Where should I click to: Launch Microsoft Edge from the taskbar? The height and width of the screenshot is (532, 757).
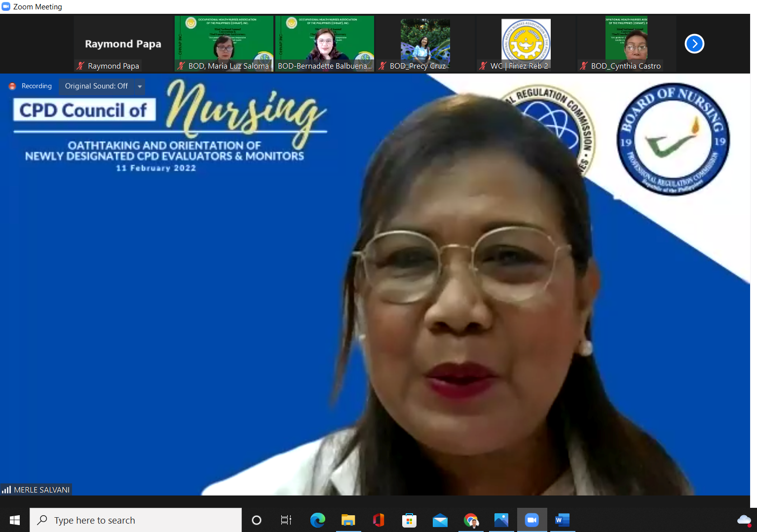[x=318, y=520]
